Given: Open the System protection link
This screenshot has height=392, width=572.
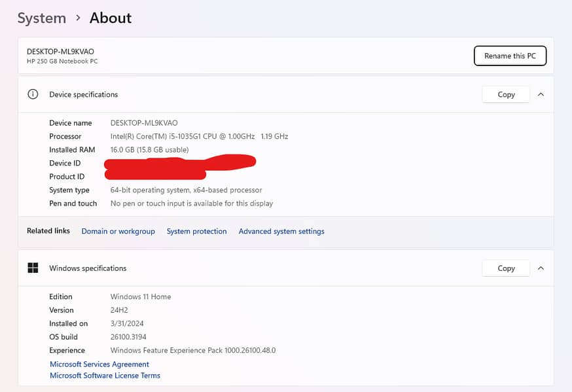Looking at the screenshot, I should pos(196,232).
